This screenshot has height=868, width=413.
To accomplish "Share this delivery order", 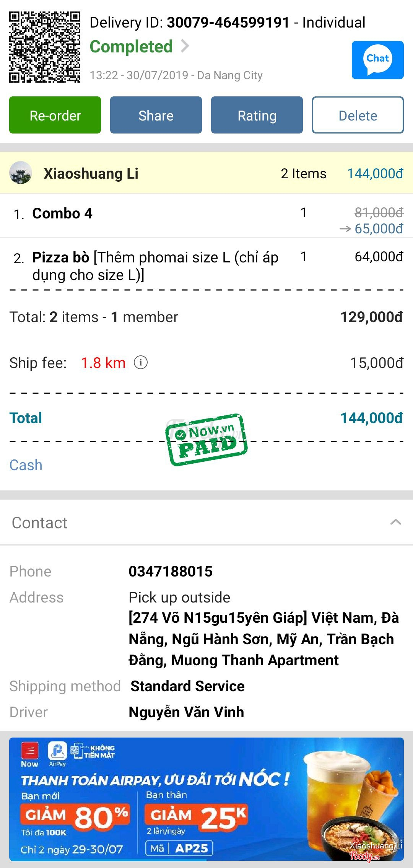I will point(156,115).
